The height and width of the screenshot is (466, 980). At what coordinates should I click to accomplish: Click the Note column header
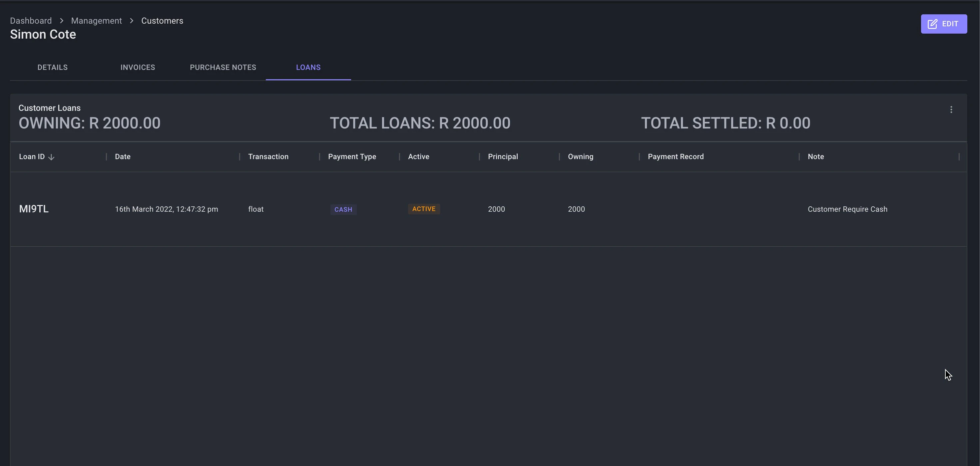tap(816, 156)
